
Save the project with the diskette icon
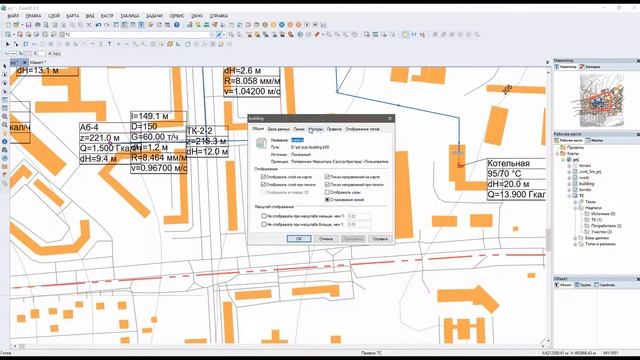tap(29, 25)
